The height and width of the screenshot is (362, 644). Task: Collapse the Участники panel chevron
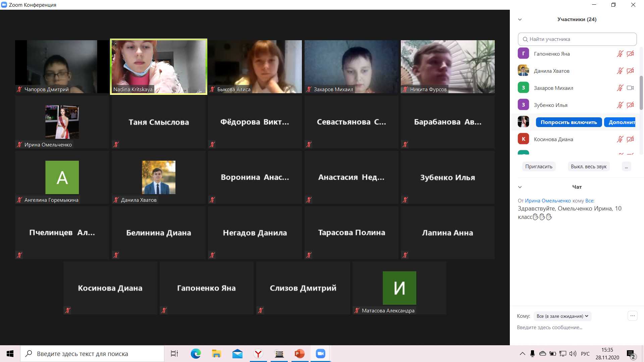(x=520, y=19)
